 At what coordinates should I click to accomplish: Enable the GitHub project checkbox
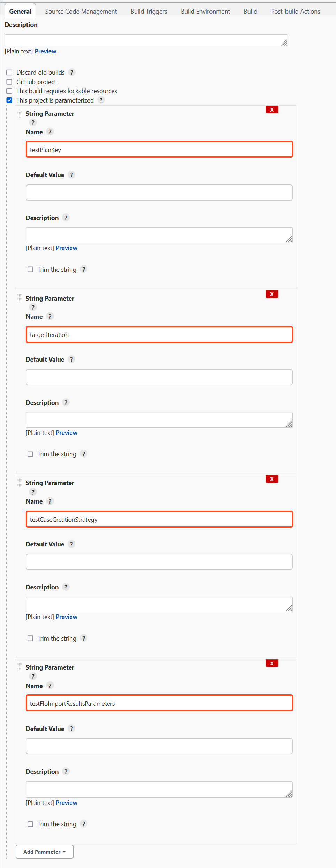(9, 82)
